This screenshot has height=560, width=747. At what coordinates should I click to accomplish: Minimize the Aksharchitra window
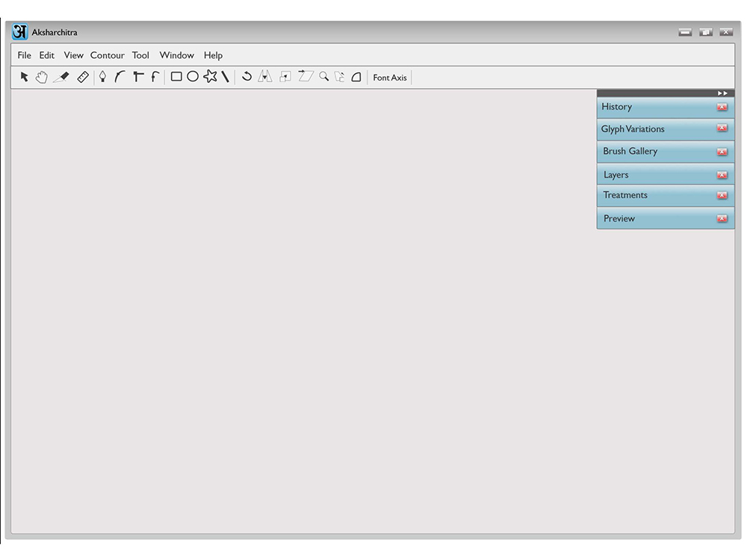(x=685, y=32)
